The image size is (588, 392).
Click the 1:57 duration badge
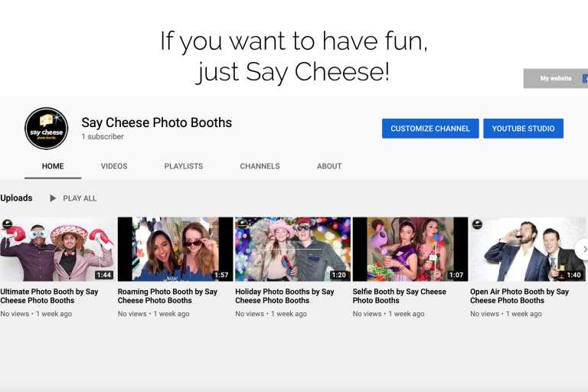[x=221, y=275]
